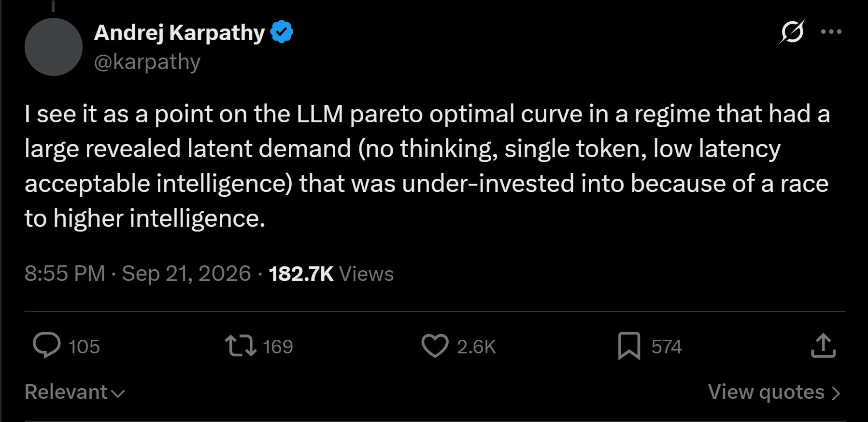Like the tweet with the heart icon
This screenshot has width=868, height=422.
pos(435,346)
